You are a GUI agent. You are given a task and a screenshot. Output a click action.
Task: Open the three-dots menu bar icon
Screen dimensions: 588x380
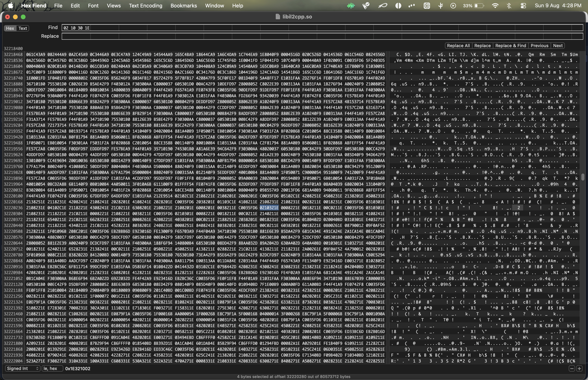[x=412, y=6]
